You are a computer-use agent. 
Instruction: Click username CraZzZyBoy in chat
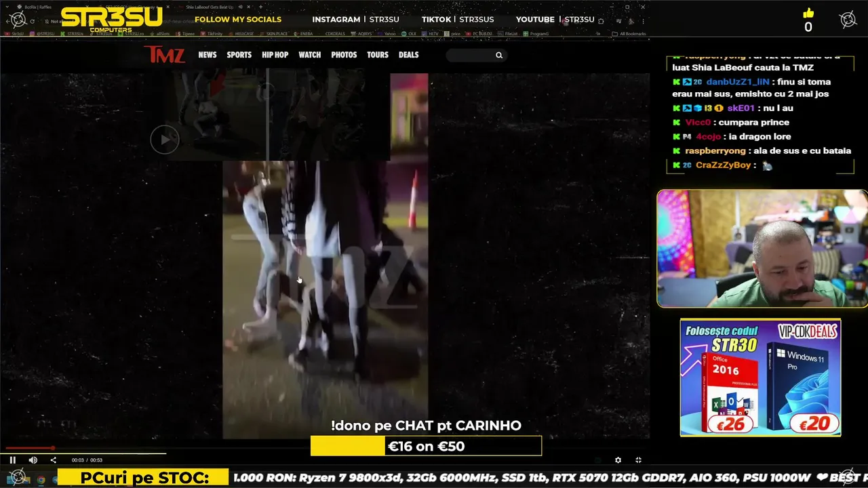pyautogui.click(x=723, y=165)
